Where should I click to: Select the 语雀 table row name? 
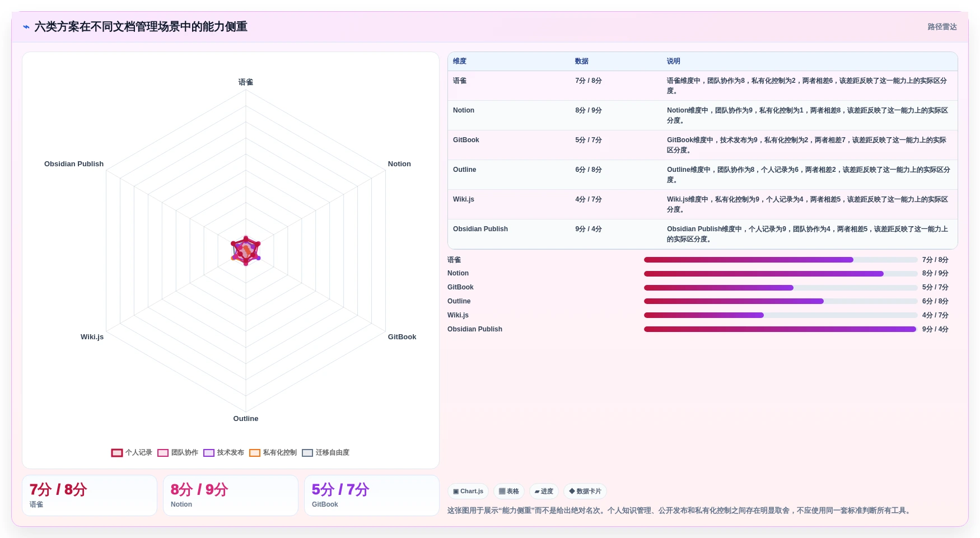[x=460, y=81]
